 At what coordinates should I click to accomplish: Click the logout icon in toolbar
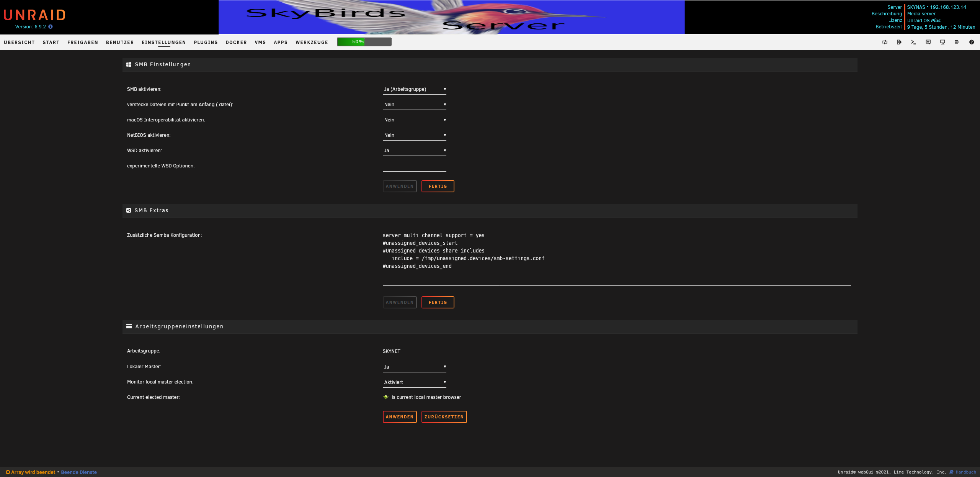[x=899, y=42]
